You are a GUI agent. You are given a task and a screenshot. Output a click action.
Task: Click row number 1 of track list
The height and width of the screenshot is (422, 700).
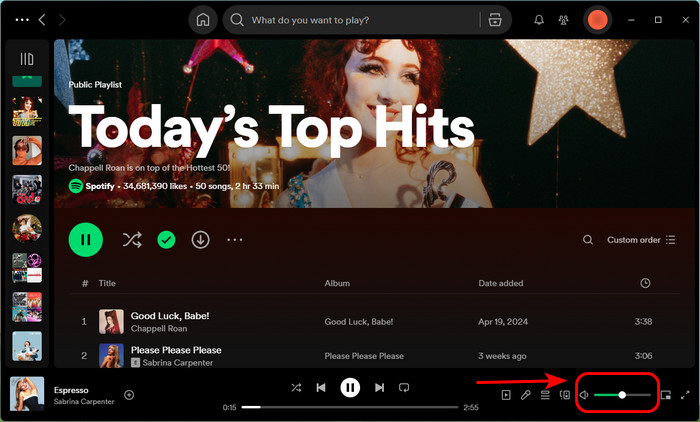pyautogui.click(x=84, y=322)
